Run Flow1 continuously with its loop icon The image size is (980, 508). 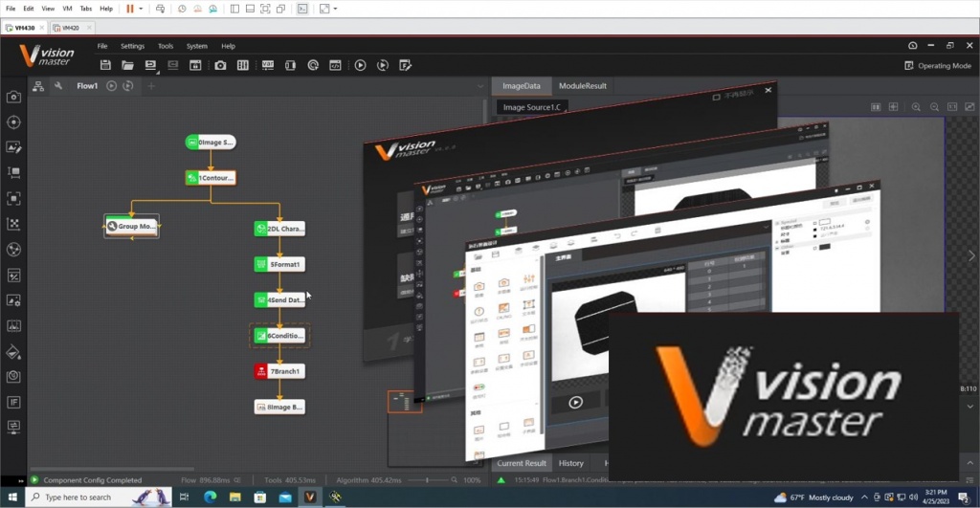128,85
